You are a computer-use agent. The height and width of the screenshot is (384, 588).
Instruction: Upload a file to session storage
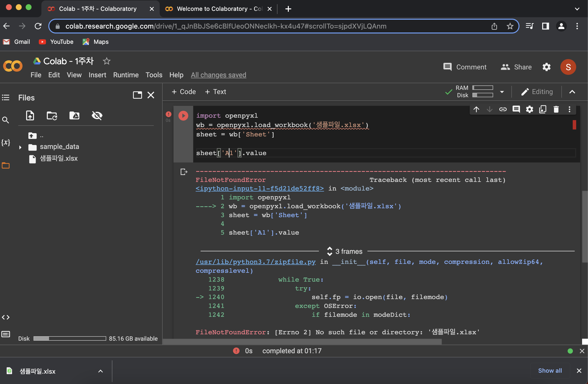(30, 115)
